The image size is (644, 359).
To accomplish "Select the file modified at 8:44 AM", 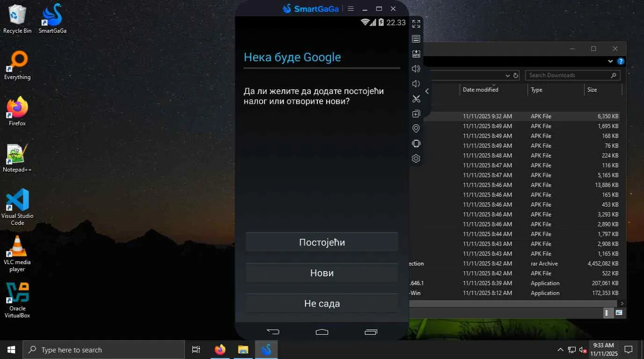I will (x=515, y=234).
